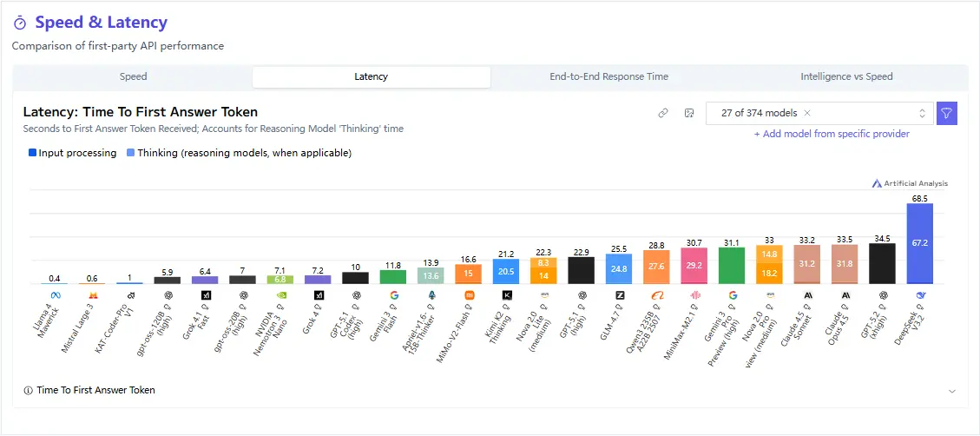Image resolution: width=980 pixels, height=436 pixels.
Task: Click the OpenAI logo above GPT-5.2 (xhigh)
Action: (883, 294)
